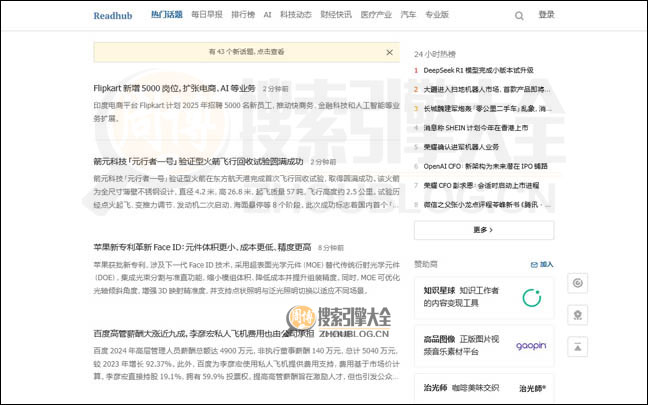Open hot item SHEIN 香港上市
648x405 pixels.
476,128
